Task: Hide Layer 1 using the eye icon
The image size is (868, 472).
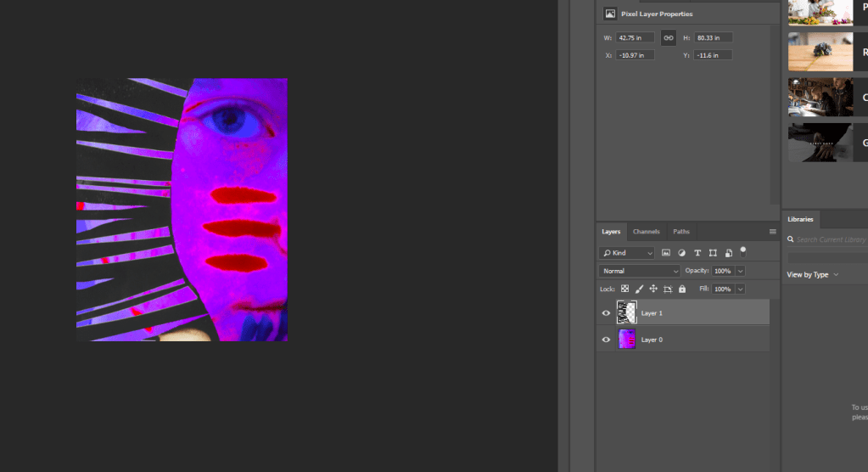Action: tap(606, 313)
